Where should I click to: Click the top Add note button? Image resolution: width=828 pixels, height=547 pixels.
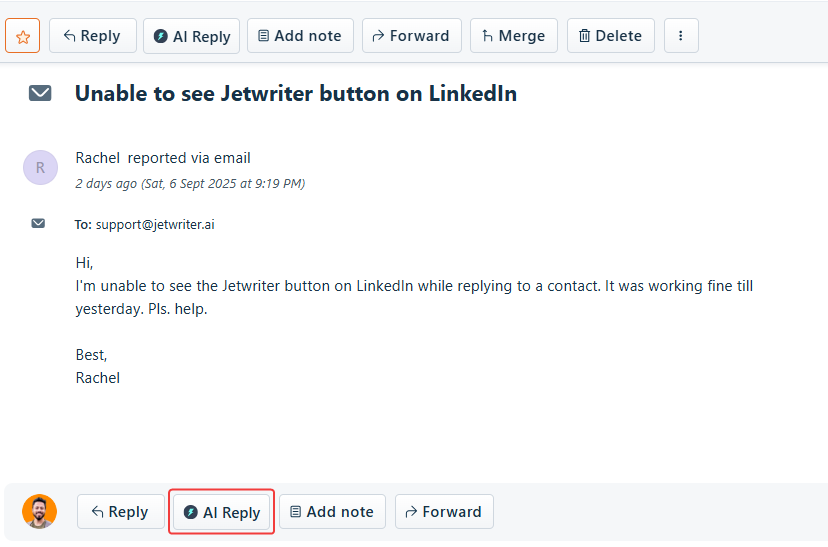300,36
